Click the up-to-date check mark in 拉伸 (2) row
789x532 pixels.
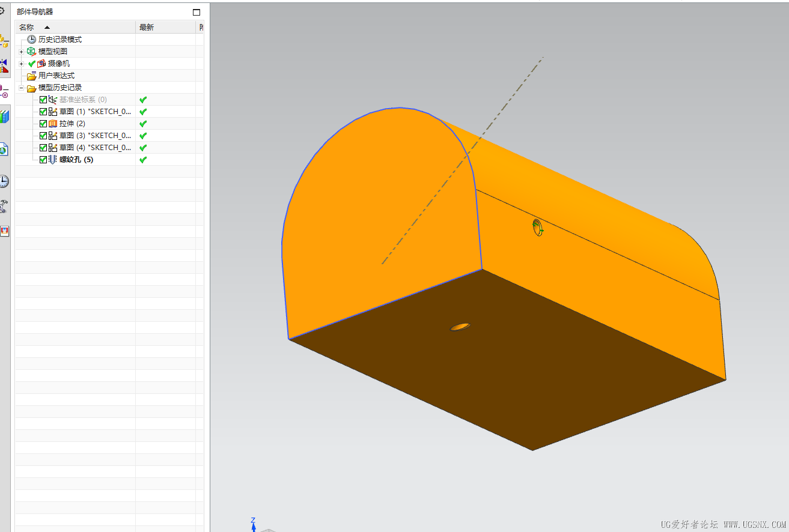143,124
